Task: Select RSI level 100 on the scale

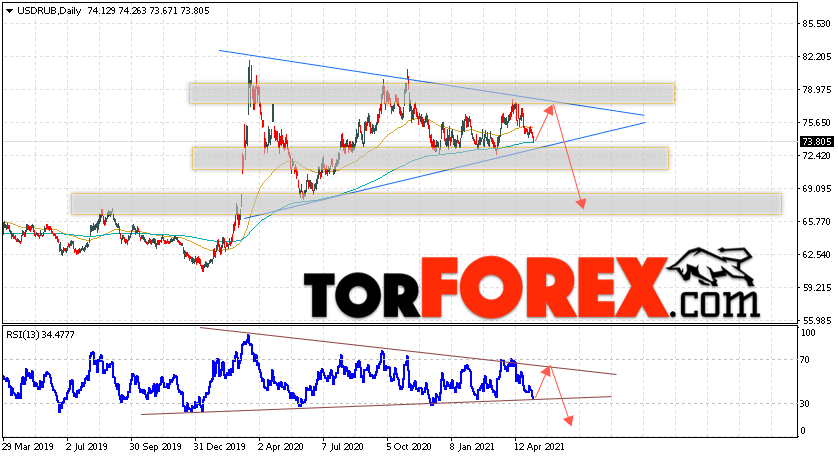Action: point(809,333)
